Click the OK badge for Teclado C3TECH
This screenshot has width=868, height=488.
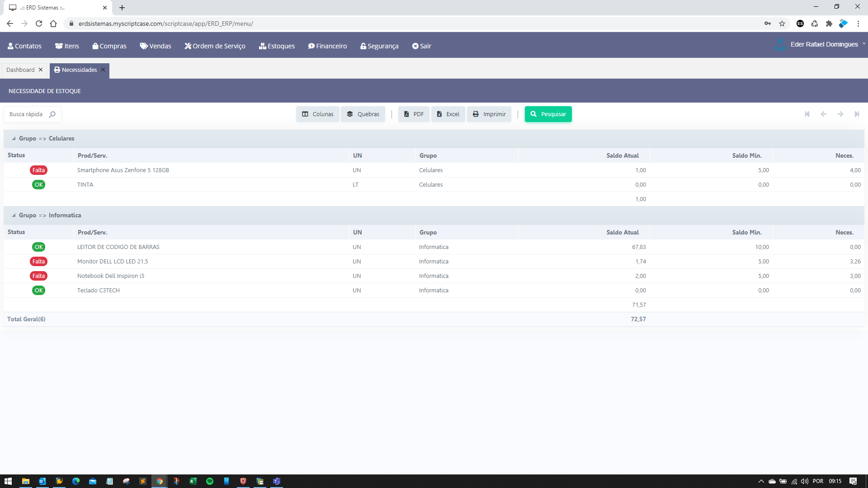pyautogui.click(x=38, y=291)
